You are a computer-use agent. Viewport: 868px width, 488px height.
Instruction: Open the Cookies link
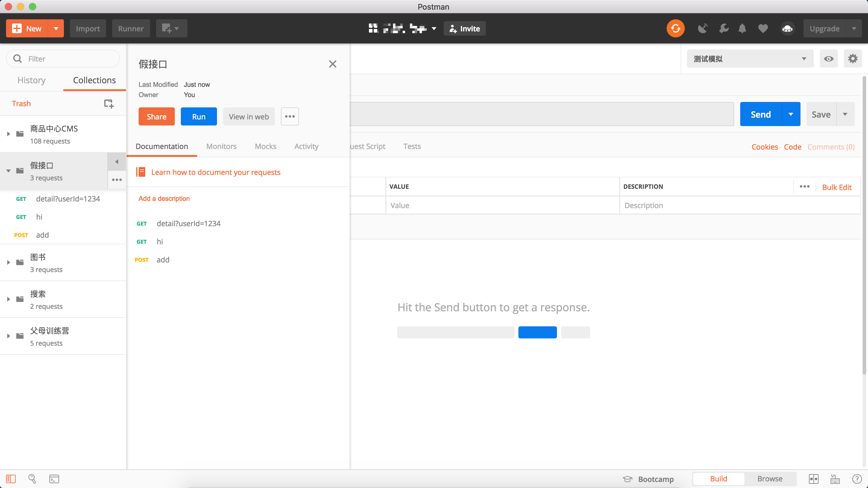tap(765, 147)
